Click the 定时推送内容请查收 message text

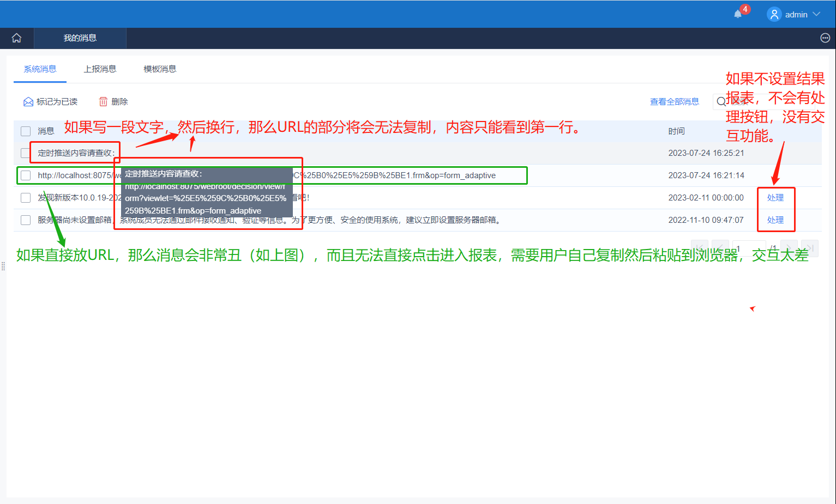(x=76, y=153)
